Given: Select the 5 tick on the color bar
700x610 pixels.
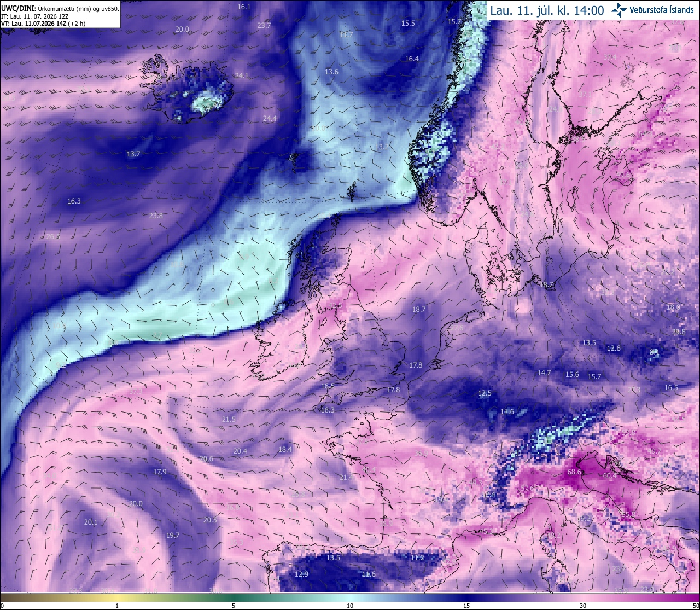Looking at the screenshot, I should 234,606.
